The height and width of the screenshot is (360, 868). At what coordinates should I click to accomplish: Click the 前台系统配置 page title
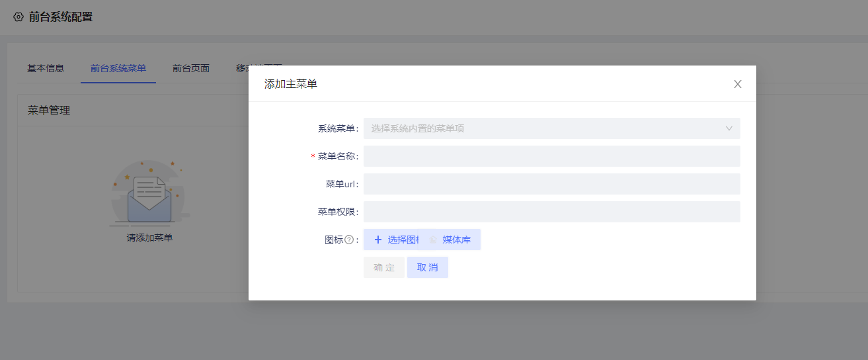pyautogui.click(x=61, y=17)
